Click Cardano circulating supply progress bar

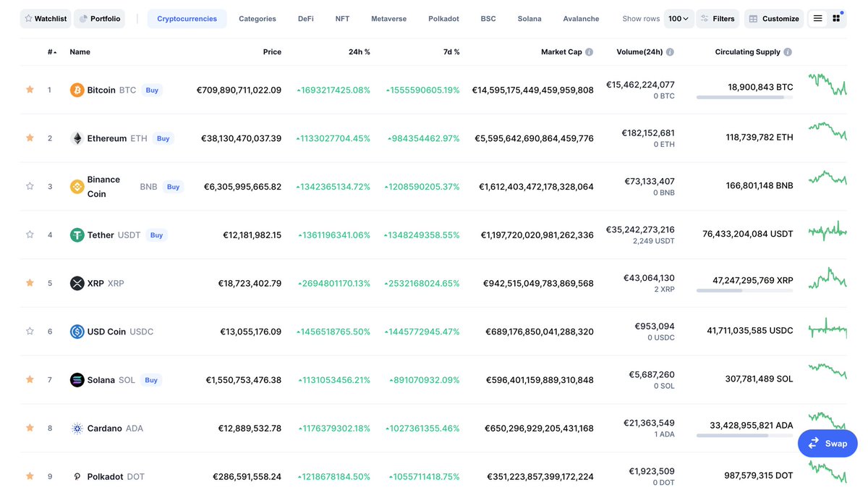(744, 436)
